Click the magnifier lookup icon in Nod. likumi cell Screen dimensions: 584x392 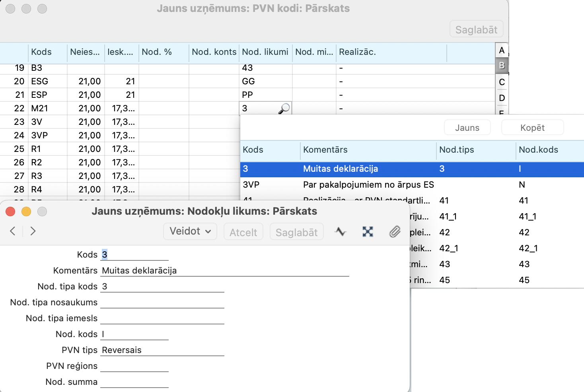284,109
